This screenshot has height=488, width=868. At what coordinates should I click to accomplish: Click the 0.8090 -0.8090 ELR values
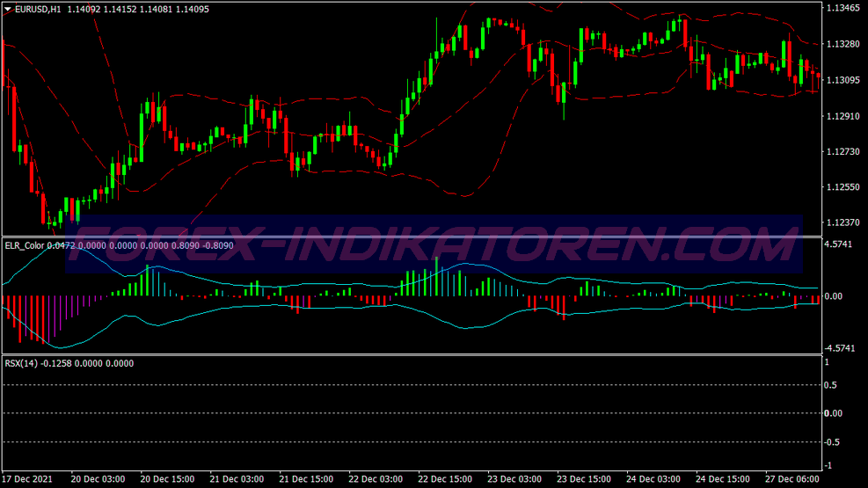pyautogui.click(x=202, y=245)
